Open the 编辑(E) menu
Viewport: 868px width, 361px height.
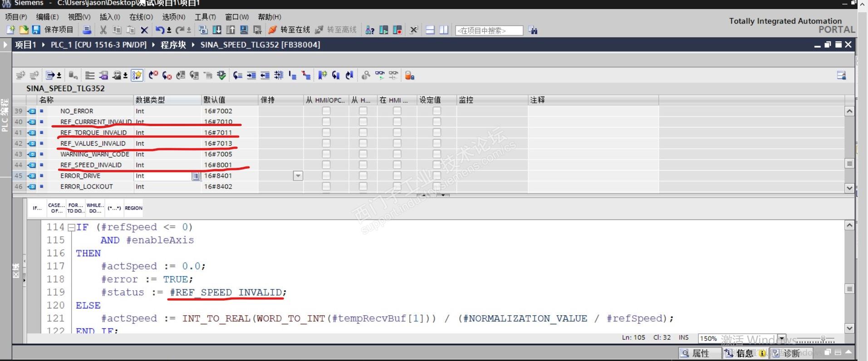pos(48,17)
